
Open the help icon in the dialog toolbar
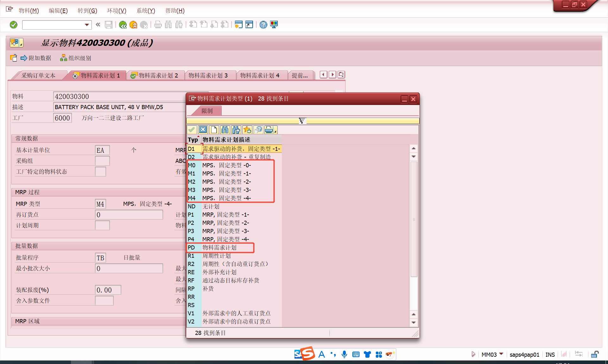[x=259, y=130]
